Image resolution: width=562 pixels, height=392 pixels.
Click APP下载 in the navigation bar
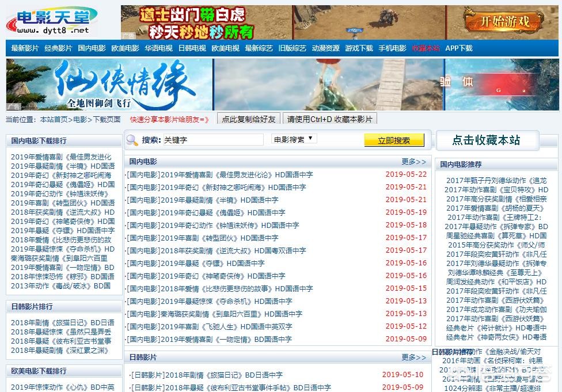click(x=458, y=48)
